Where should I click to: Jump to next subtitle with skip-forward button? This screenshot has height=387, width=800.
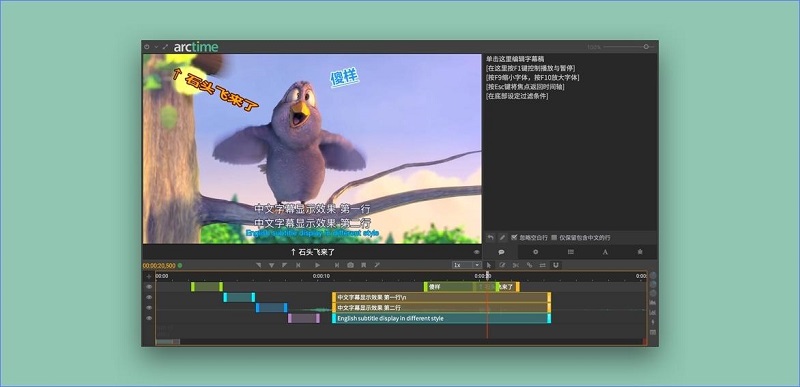pyautogui.click(x=337, y=265)
